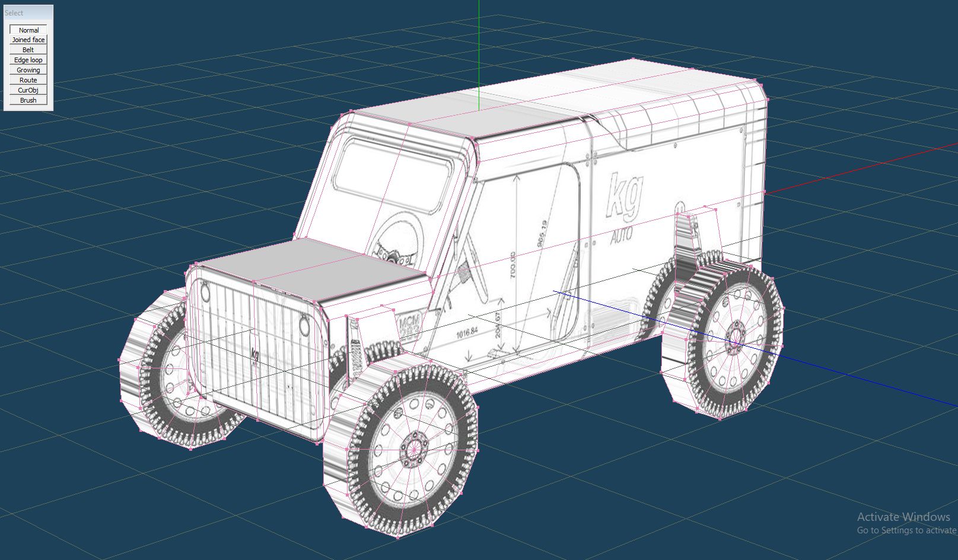Viewport: 958px width, 560px height.
Task: Pick the Route selection mode
Action: (28, 80)
